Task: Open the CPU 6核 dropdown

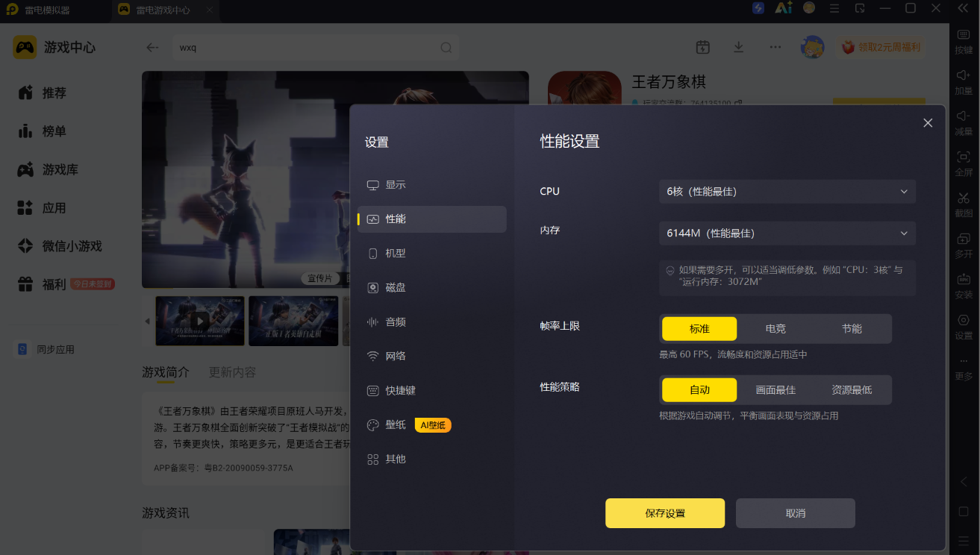Action: pyautogui.click(x=787, y=192)
